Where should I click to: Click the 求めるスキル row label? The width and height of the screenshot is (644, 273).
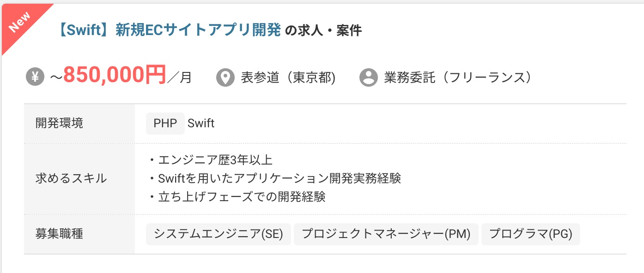coord(71,178)
